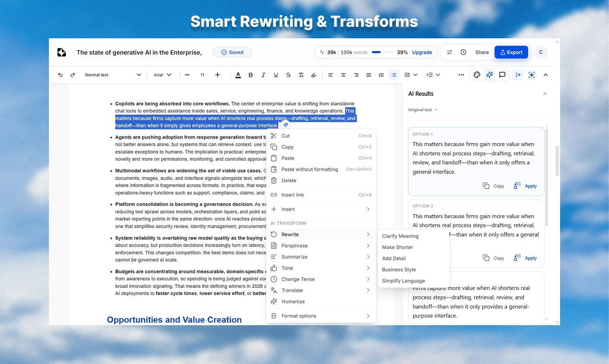Choose Paste from the context menu

click(321, 158)
